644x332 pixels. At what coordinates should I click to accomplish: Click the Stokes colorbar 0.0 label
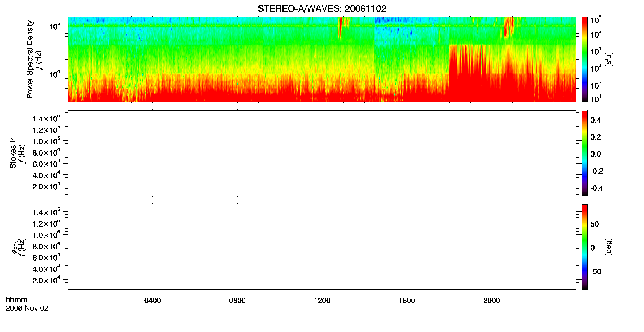(x=595, y=154)
